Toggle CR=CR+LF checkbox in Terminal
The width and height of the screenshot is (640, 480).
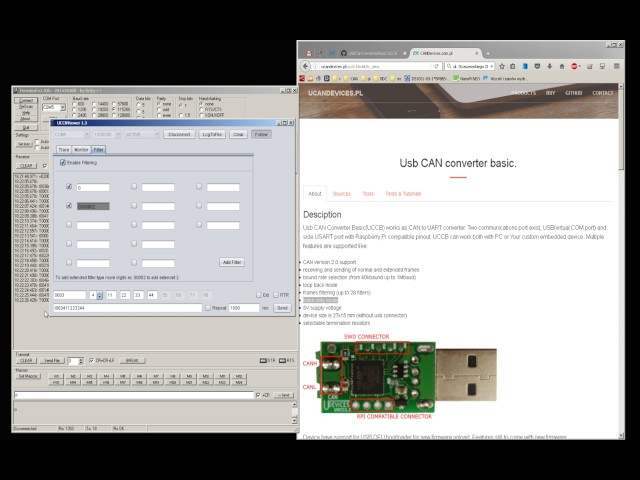point(91,360)
